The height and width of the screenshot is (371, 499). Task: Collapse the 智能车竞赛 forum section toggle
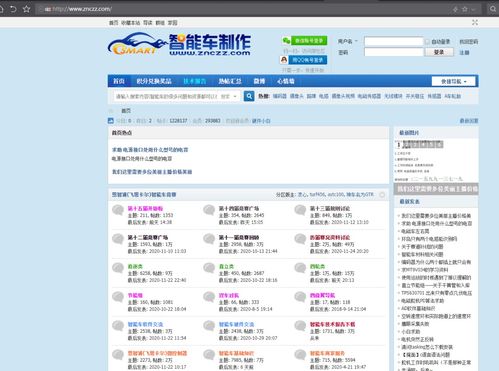[x=382, y=195]
